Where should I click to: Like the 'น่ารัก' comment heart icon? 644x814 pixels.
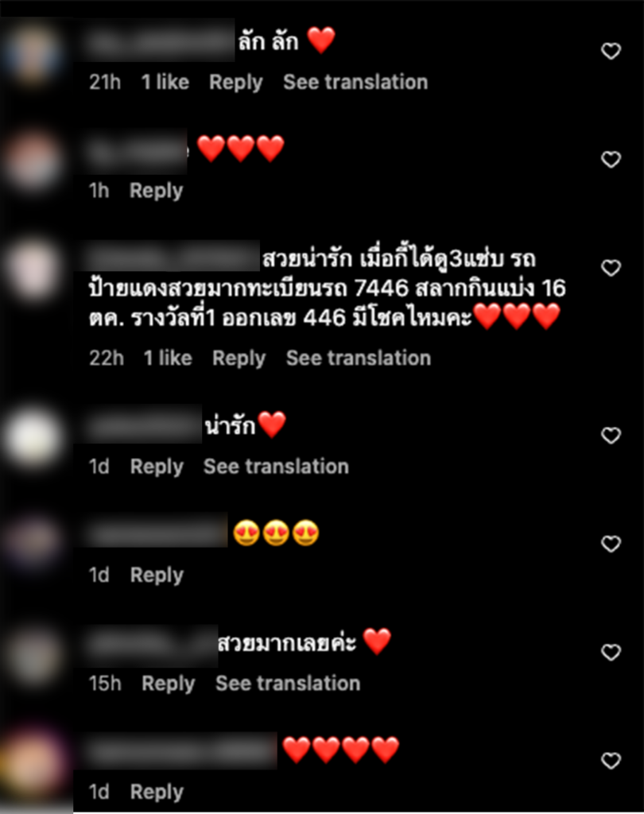click(x=611, y=436)
